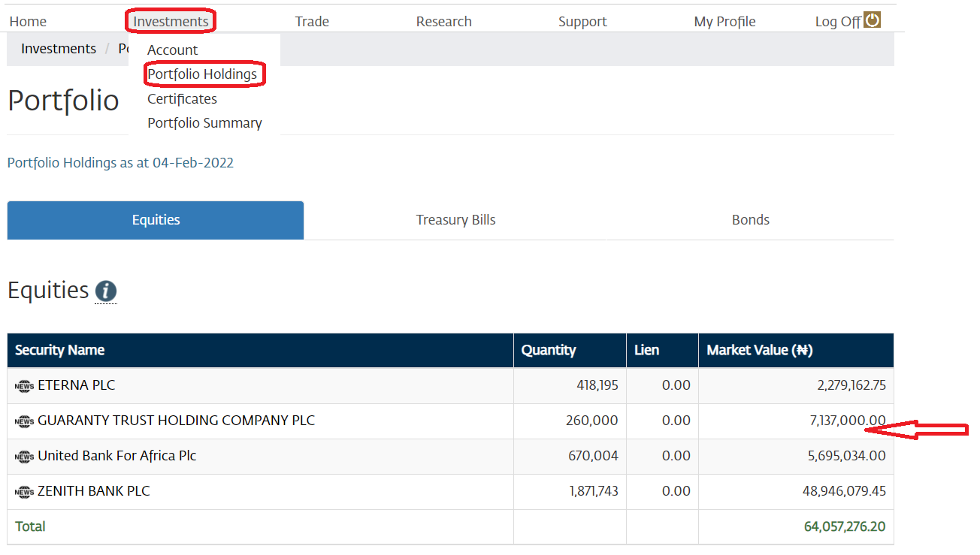Viewport: 980px width, 555px height.
Task: Select Portfolio Holdings in dropdown
Action: (x=202, y=74)
